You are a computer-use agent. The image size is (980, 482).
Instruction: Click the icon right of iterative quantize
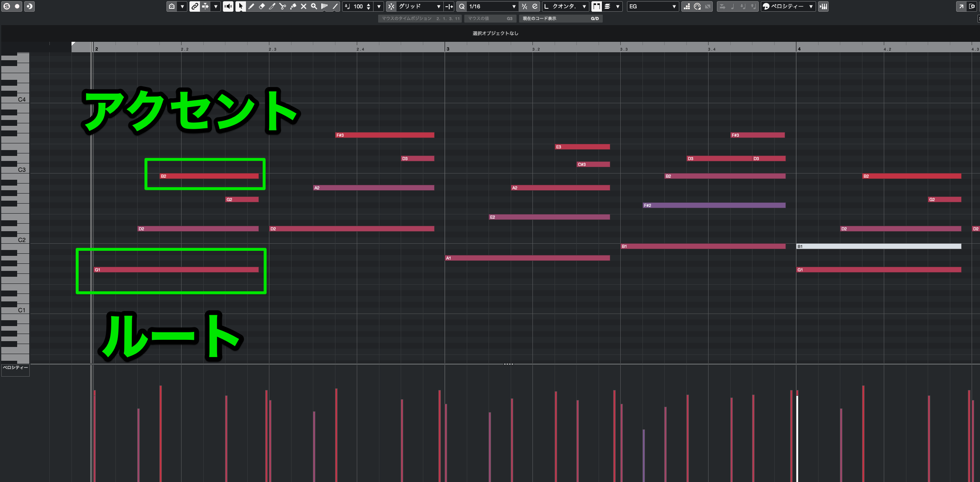click(535, 6)
